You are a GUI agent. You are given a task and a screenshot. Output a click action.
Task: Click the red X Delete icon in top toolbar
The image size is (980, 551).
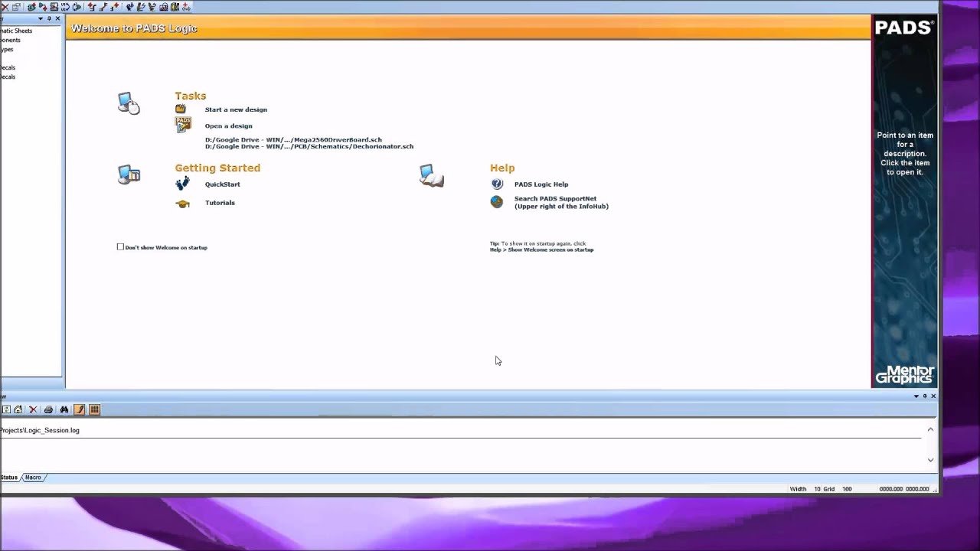point(5,7)
